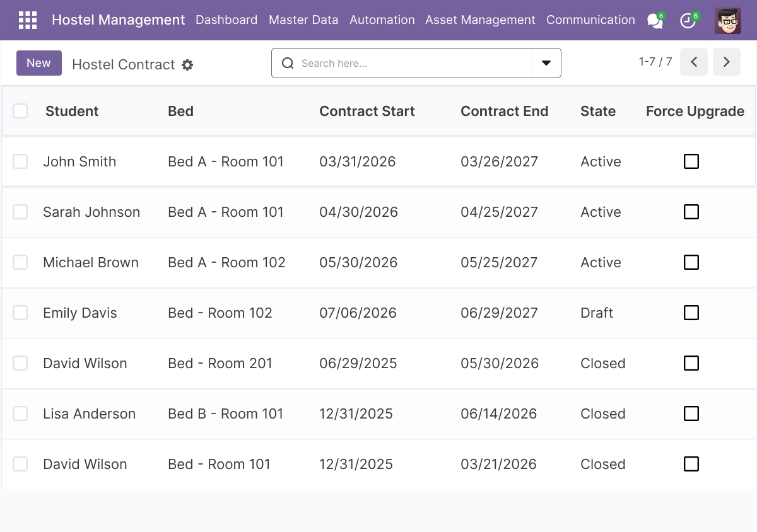Screen dimensions: 757x532
Task: Sort by Student column header
Action: [72, 111]
